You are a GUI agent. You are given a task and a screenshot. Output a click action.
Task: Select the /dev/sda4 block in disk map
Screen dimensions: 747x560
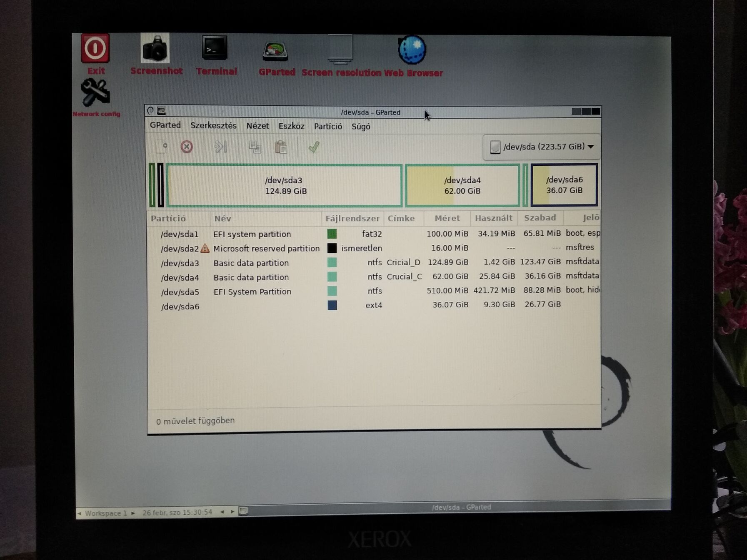462,185
